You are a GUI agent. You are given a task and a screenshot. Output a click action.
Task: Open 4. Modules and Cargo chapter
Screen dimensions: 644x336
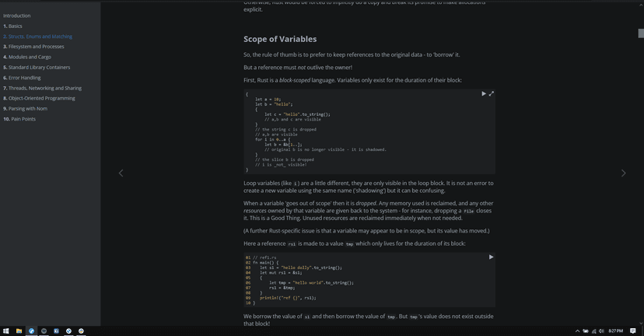pyautogui.click(x=27, y=57)
